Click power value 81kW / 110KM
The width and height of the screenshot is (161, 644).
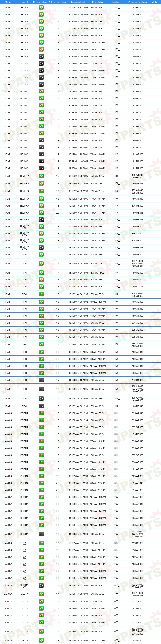click(98, 316)
